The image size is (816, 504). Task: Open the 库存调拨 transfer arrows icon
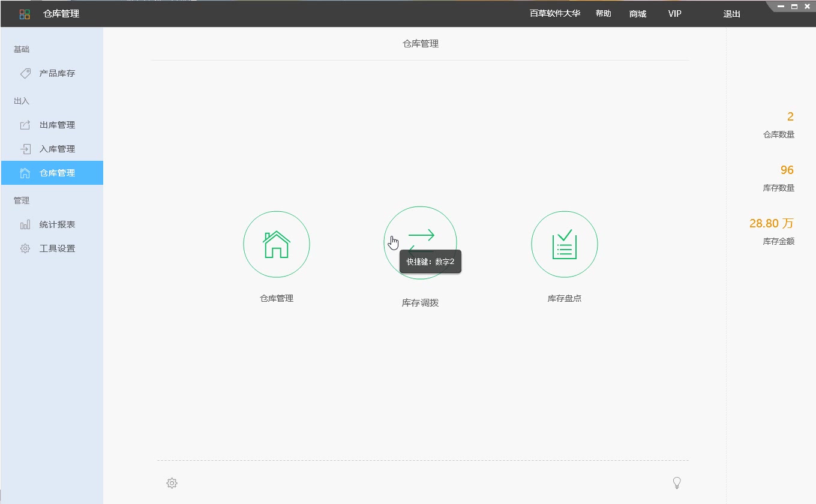421,243
